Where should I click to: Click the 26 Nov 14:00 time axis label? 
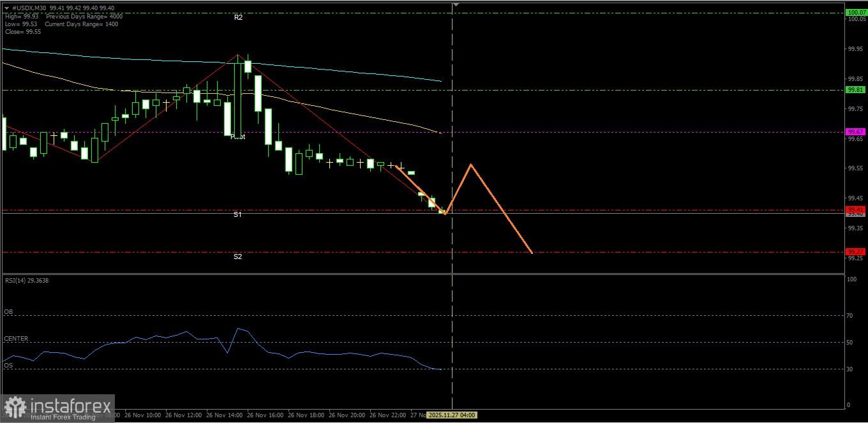point(226,415)
